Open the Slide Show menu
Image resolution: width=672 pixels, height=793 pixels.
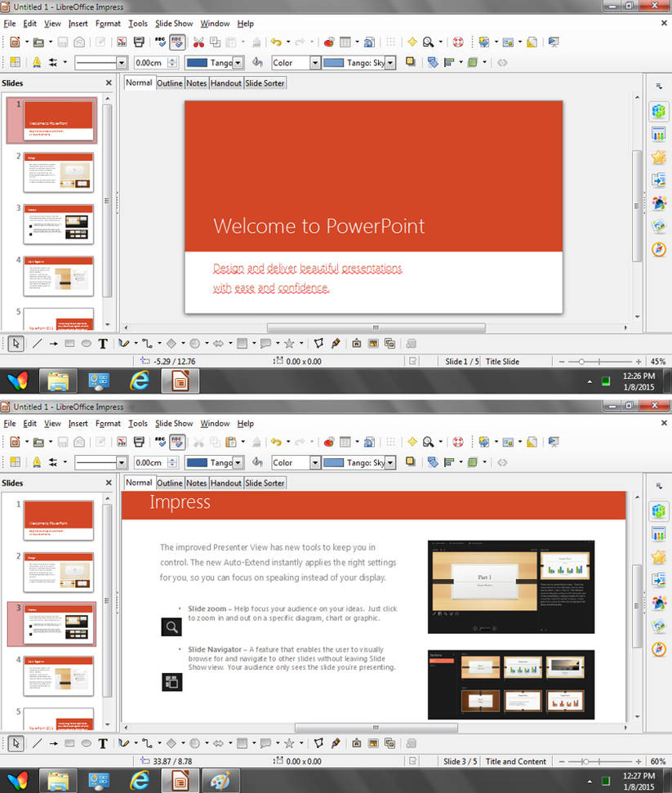(174, 23)
